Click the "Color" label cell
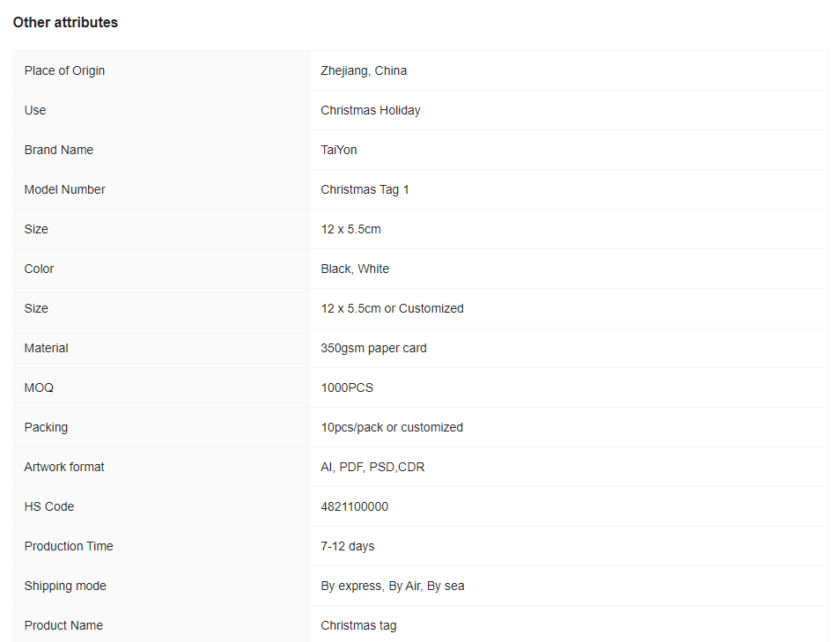The image size is (840, 642). 39,269
